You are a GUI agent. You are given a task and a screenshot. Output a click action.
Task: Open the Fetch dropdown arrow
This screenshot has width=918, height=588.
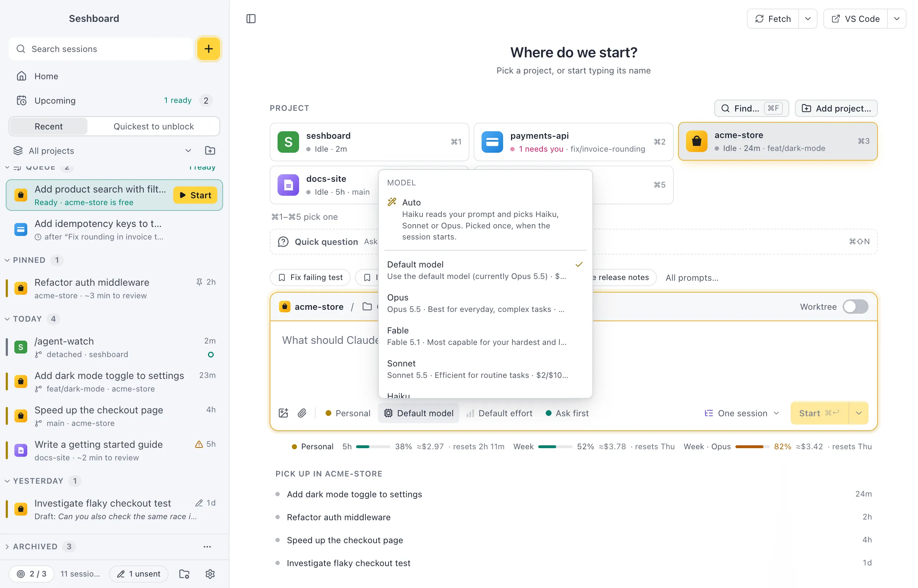pyautogui.click(x=808, y=19)
